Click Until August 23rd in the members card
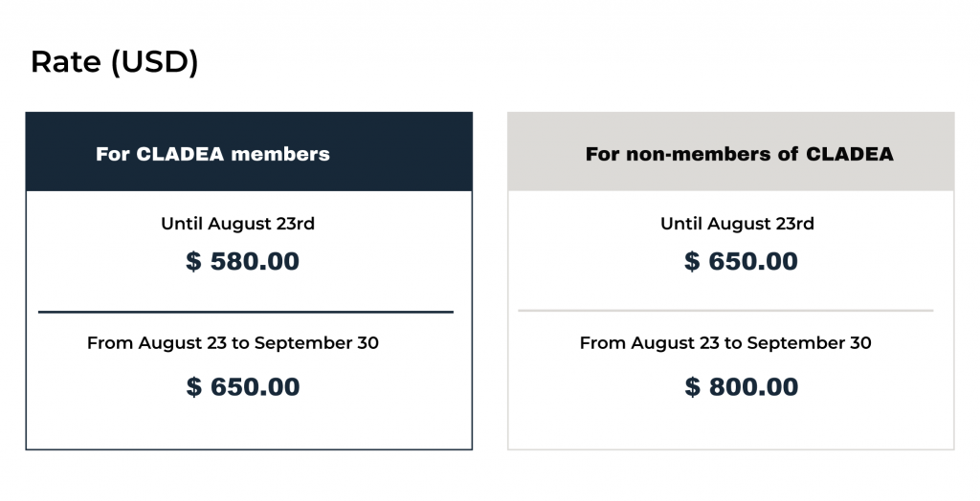 pos(238,224)
